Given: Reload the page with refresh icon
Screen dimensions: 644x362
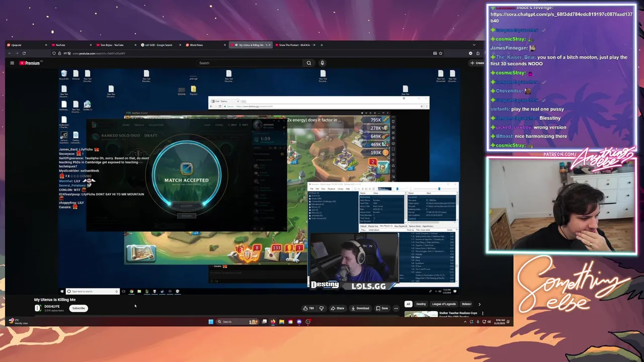Looking at the screenshot, I should (24, 53).
